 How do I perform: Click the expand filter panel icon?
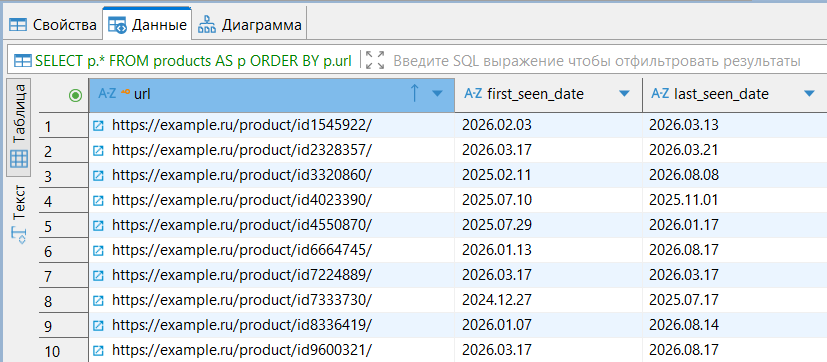tap(375, 60)
